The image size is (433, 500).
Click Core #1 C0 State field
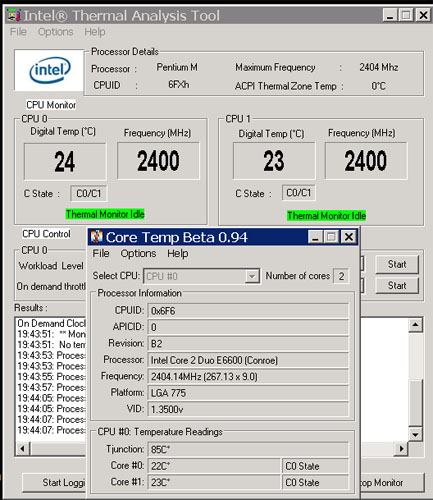pos(315,482)
